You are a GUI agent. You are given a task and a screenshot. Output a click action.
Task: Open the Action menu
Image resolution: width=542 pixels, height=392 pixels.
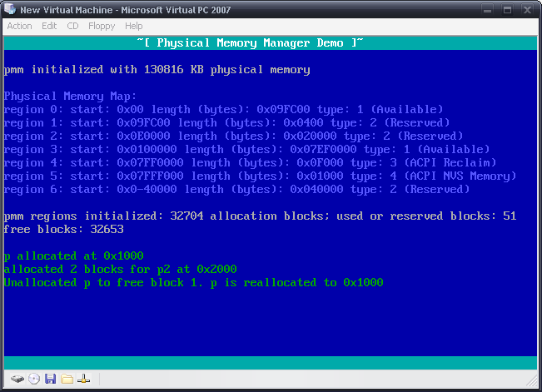click(19, 27)
